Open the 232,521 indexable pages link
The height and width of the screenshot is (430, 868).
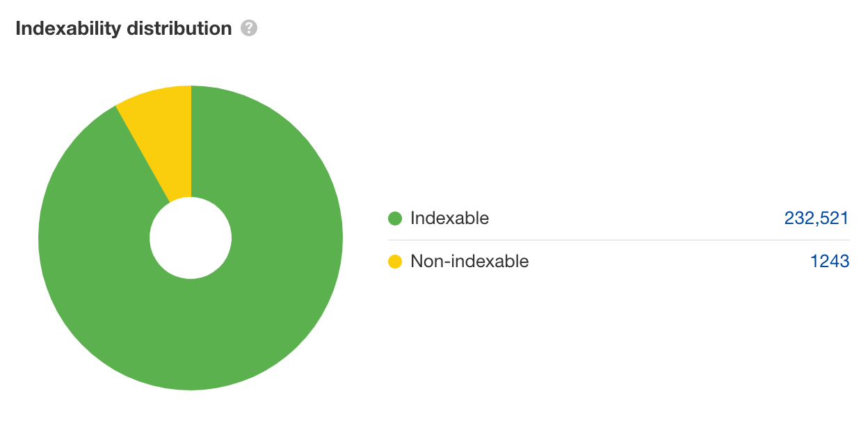coord(816,218)
